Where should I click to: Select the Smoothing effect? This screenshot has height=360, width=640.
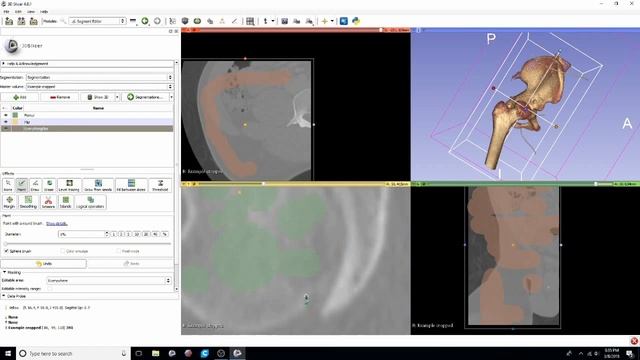pyautogui.click(x=28, y=202)
